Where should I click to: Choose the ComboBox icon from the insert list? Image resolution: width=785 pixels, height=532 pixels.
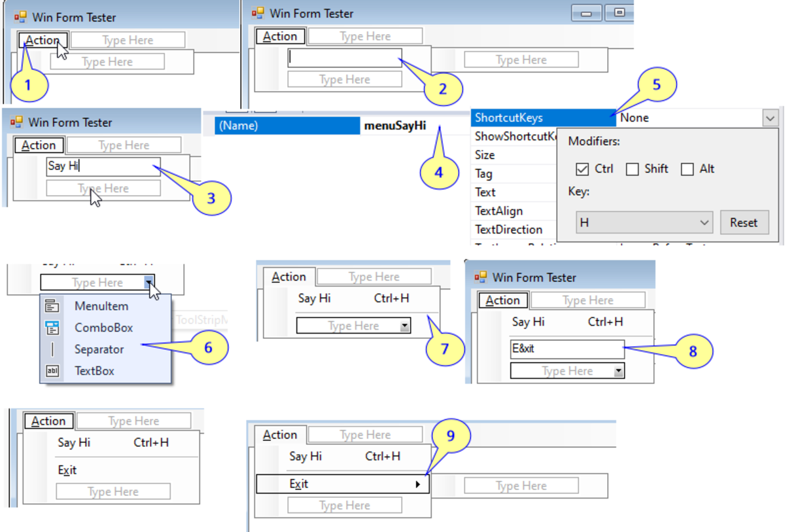[54, 327]
